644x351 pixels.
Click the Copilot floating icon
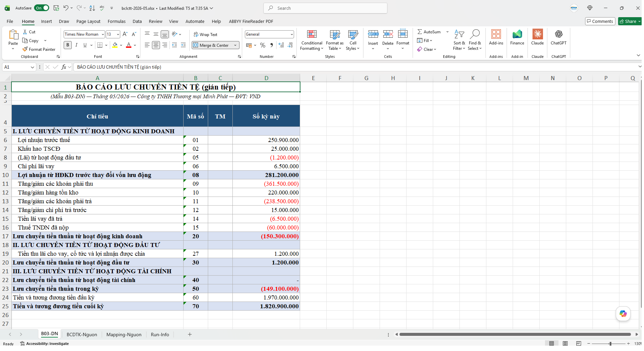[623, 314]
